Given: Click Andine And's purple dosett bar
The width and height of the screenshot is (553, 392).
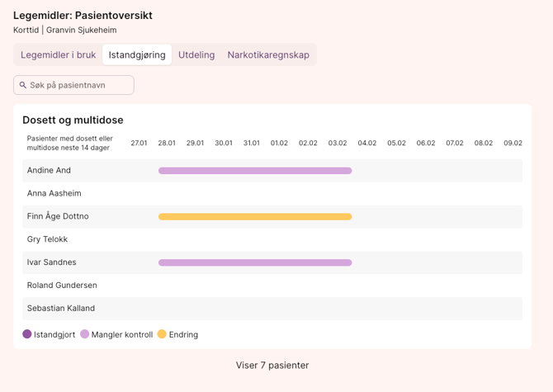Looking at the screenshot, I should point(255,171).
